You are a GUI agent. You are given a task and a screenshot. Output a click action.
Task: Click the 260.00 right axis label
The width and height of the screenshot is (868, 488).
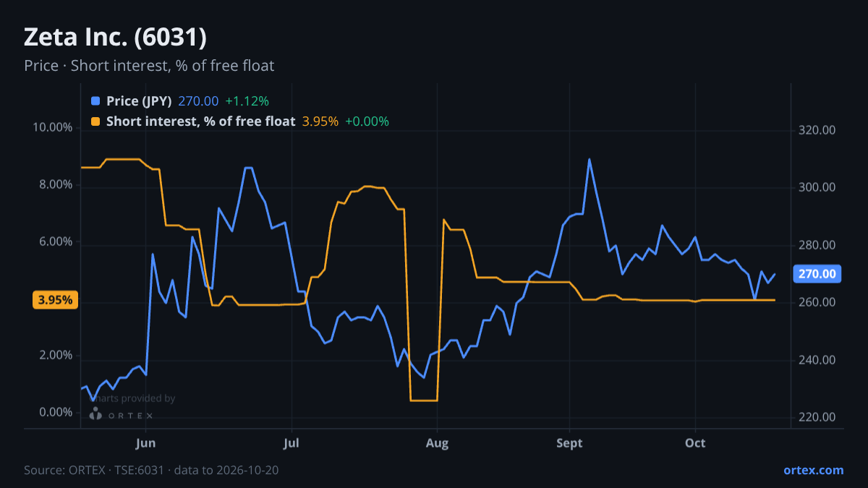pos(817,303)
